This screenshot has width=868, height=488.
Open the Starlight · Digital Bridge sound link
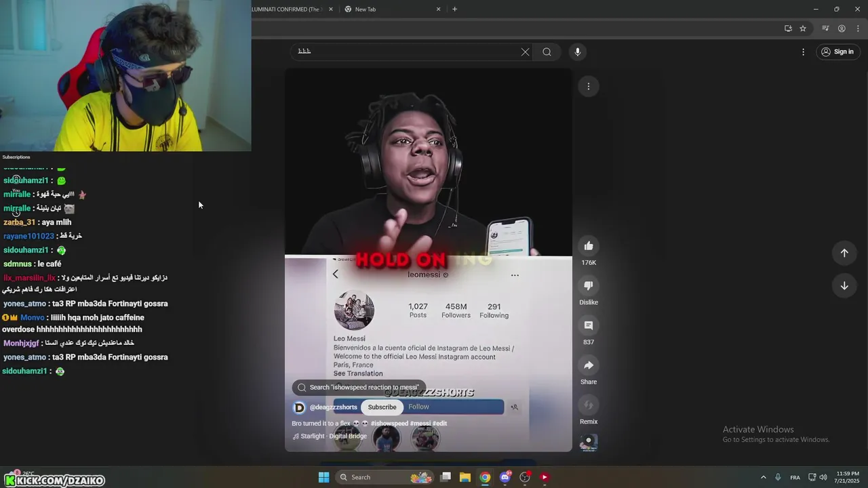click(330, 436)
